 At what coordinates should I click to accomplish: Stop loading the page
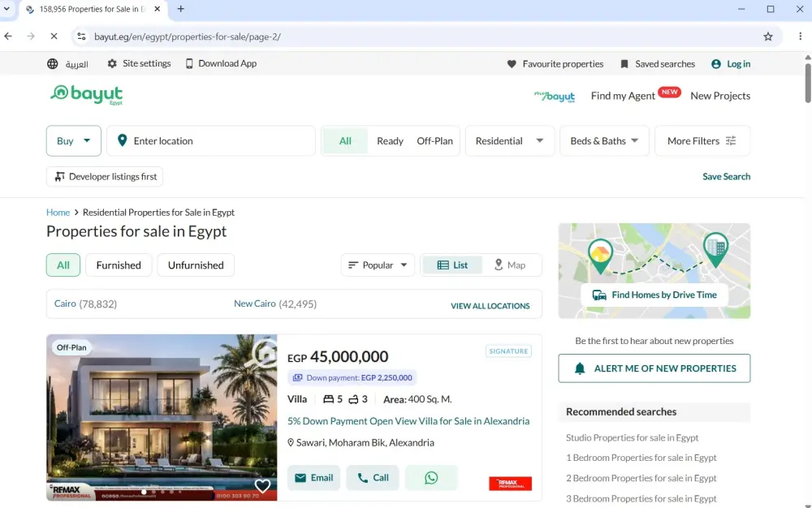coord(54,37)
